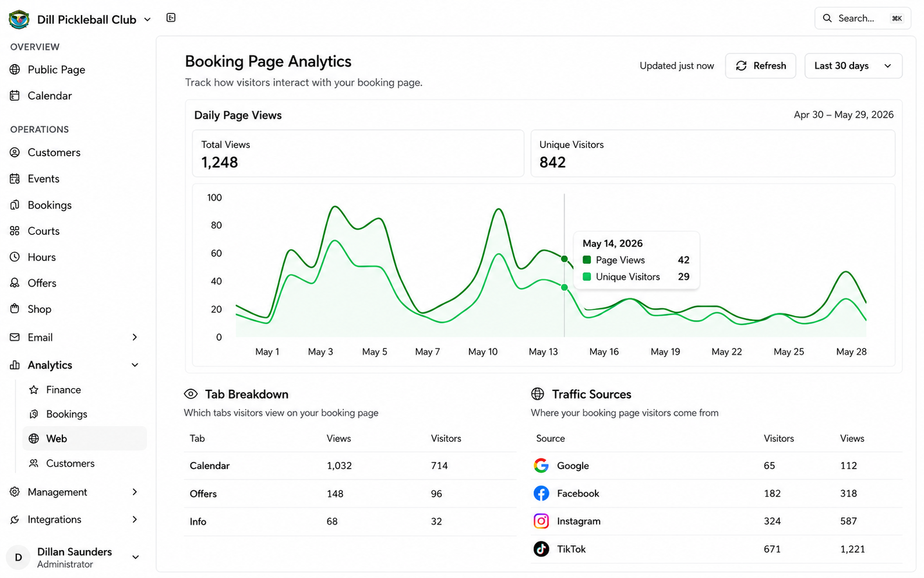Image resolution: width=924 pixels, height=578 pixels.
Task: Click the Unique Visitors card
Action: coord(713,153)
